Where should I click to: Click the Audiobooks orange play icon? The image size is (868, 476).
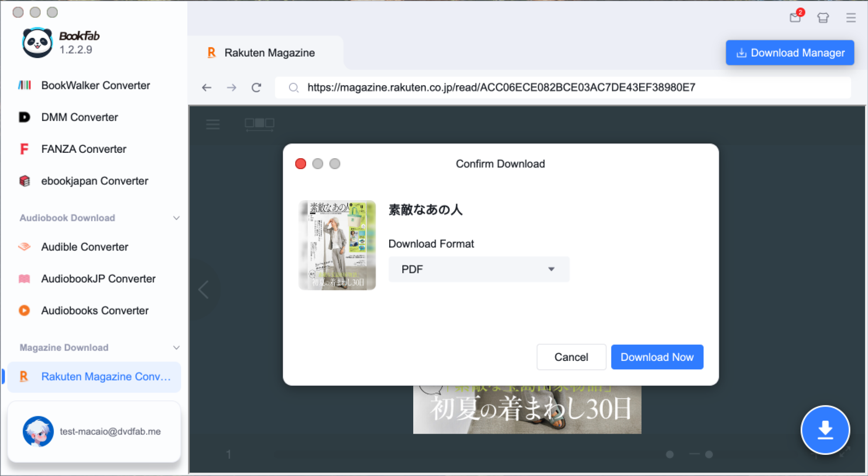click(25, 311)
